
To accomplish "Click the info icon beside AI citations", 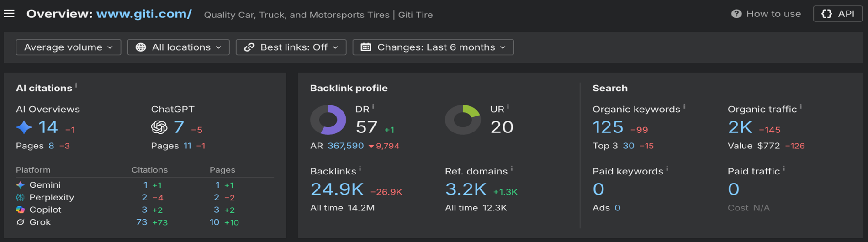I will point(76,85).
